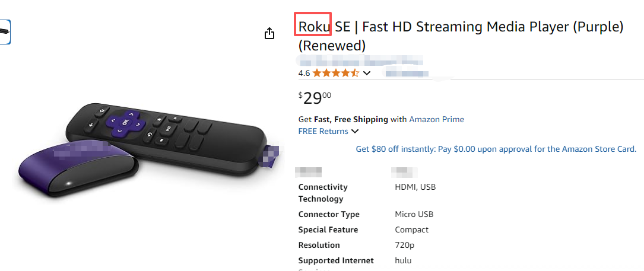Expand the chevron next to star ratings
The width and height of the screenshot is (644, 271).
click(367, 73)
